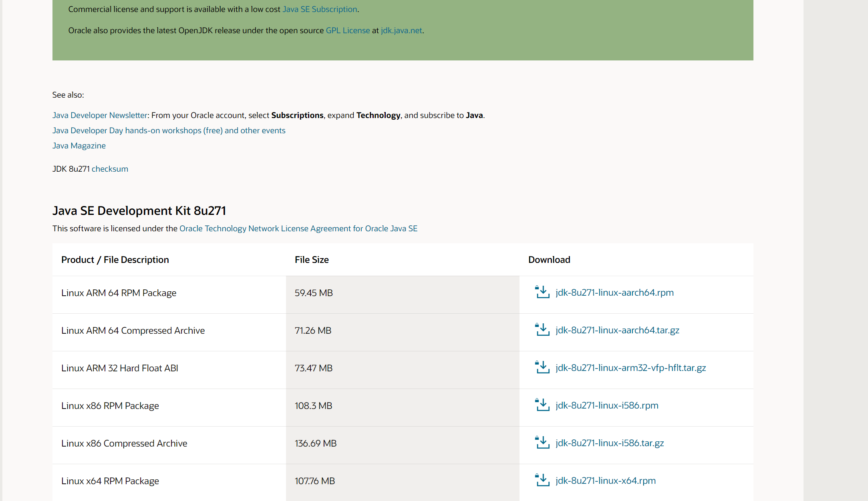This screenshot has width=868, height=501.
Task: Click download icon for jdk-8u271-linux-x64.rpm
Action: (x=542, y=480)
